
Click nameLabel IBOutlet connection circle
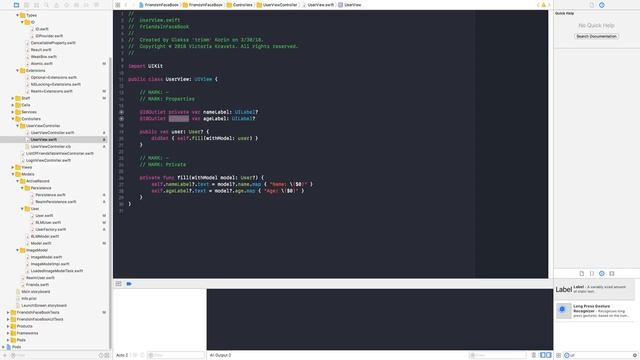(x=121, y=112)
